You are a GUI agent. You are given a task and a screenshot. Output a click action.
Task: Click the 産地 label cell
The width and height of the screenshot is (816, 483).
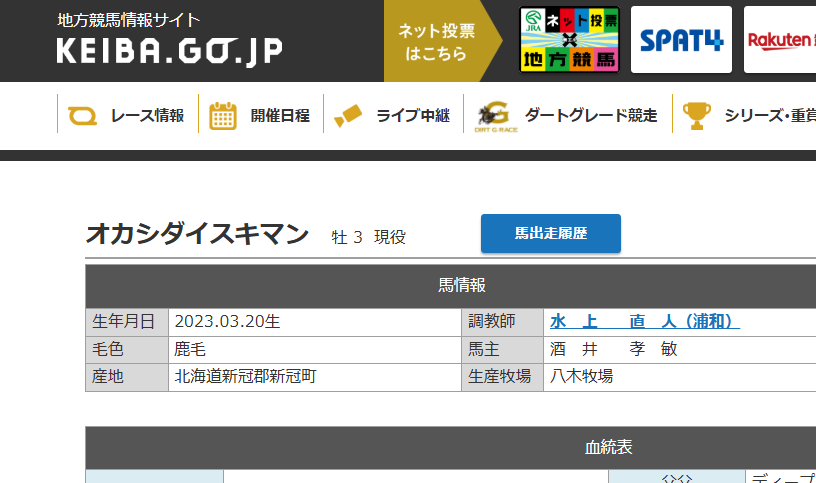pyautogui.click(x=127, y=377)
